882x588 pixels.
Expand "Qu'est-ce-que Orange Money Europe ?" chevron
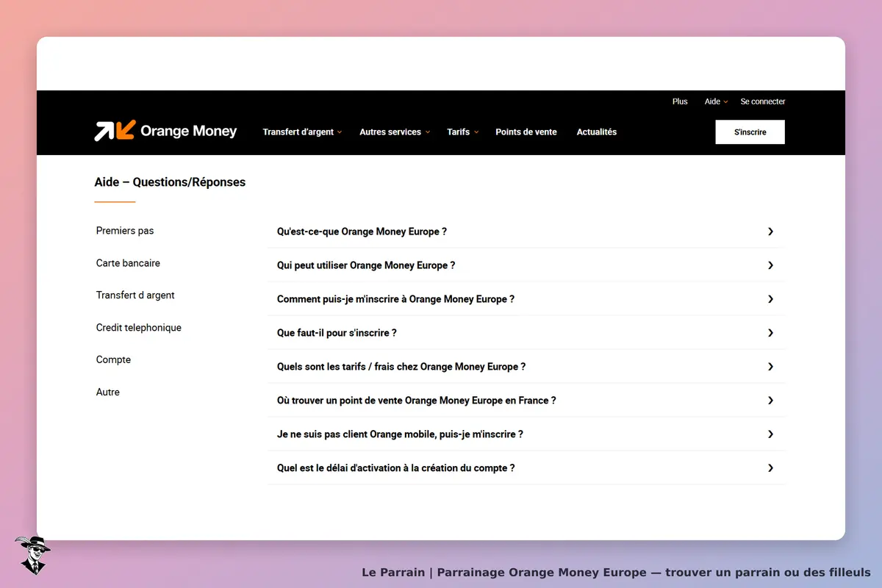770,232
